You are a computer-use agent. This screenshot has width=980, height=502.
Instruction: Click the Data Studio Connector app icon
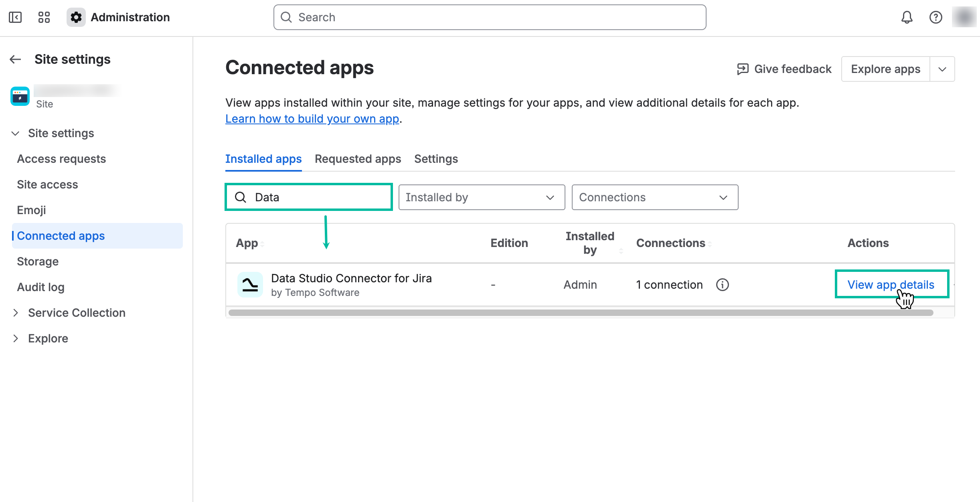click(x=250, y=285)
